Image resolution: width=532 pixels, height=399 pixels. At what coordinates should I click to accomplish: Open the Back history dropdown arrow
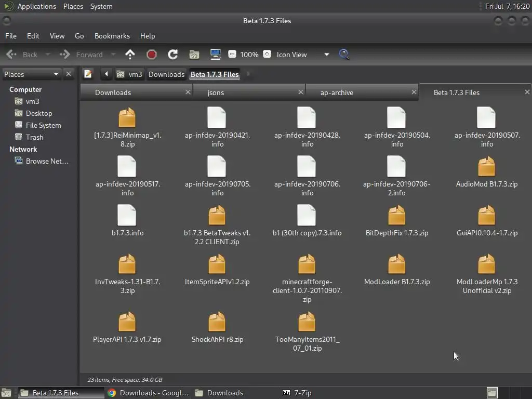tap(48, 54)
